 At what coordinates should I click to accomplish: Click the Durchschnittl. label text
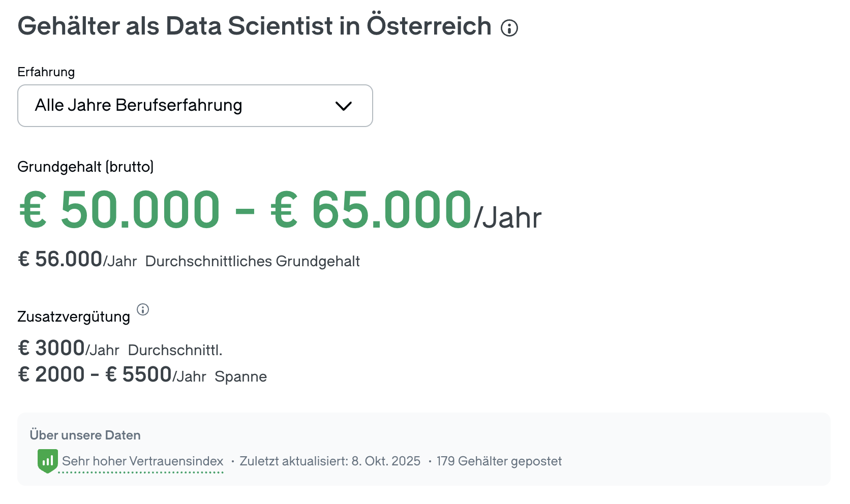[175, 350]
